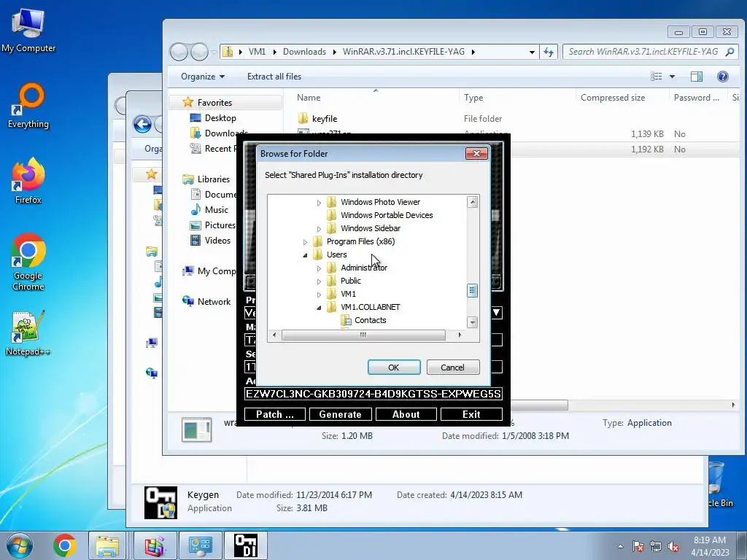Click Cancel in Browse for Folder
This screenshot has height=560, width=747.
point(452,367)
